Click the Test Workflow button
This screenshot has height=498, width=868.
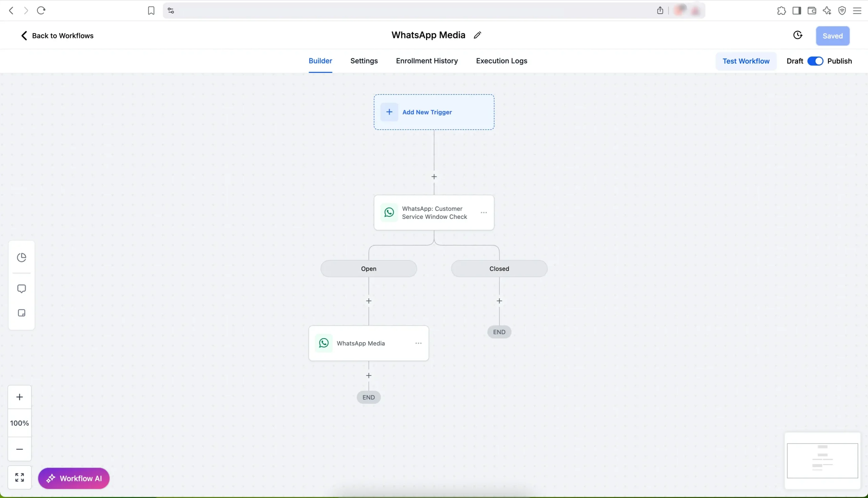click(x=746, y=61)
